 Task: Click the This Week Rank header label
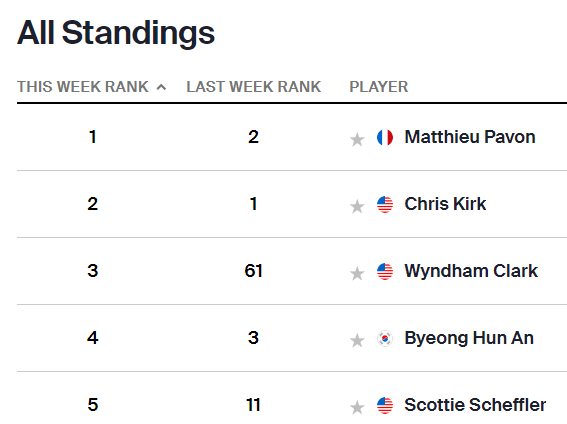pyautogui.click(x=83, y=87)
